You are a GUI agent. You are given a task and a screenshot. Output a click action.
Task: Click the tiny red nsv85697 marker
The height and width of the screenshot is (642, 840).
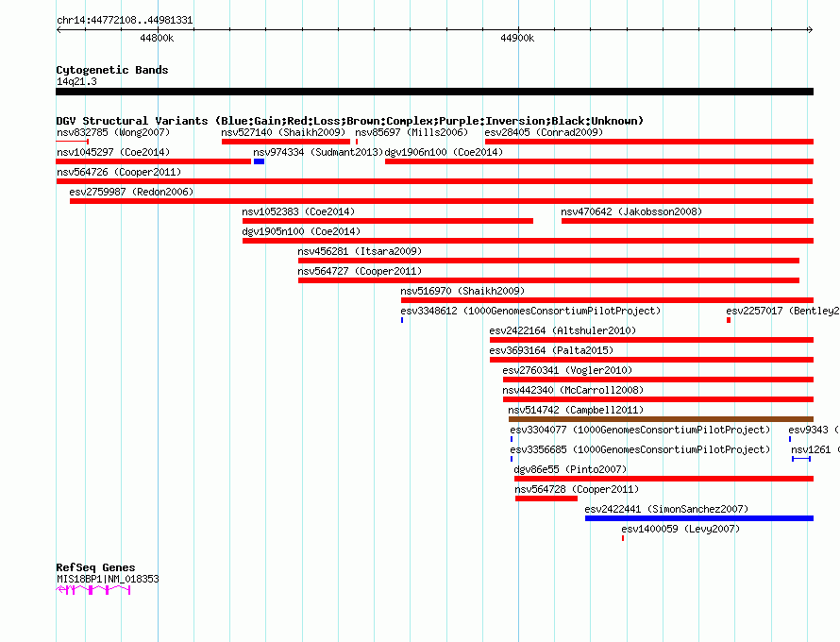pyautogui.click(x=357, y=142)
